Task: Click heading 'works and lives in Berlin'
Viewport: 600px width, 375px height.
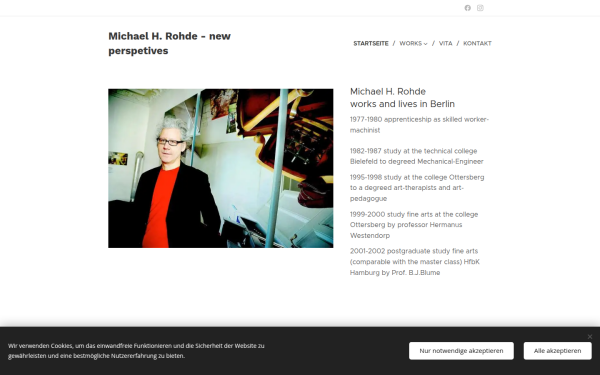Action: point(402,104)
